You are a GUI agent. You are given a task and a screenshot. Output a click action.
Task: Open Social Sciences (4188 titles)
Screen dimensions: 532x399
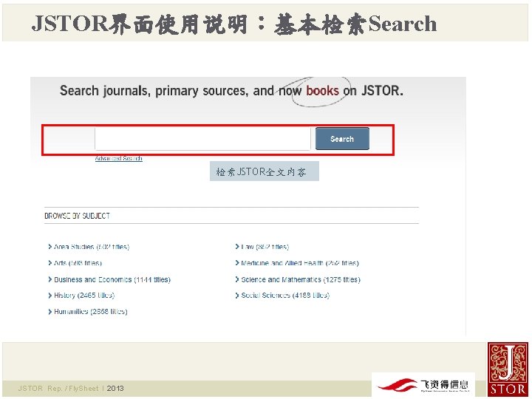tap(285, 295)
